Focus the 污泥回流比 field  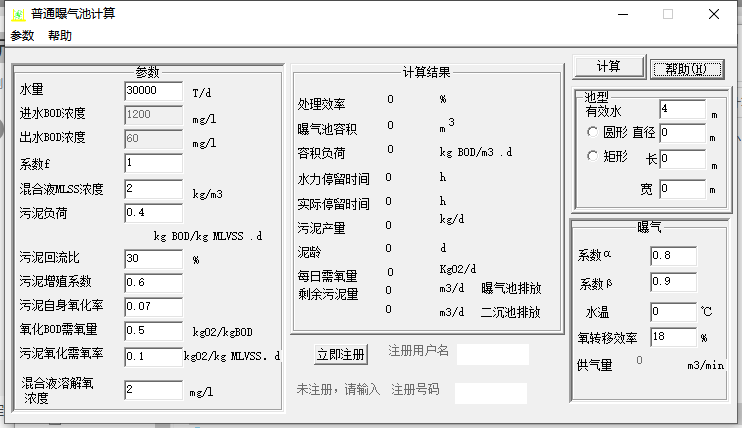[x=153, y=258]
